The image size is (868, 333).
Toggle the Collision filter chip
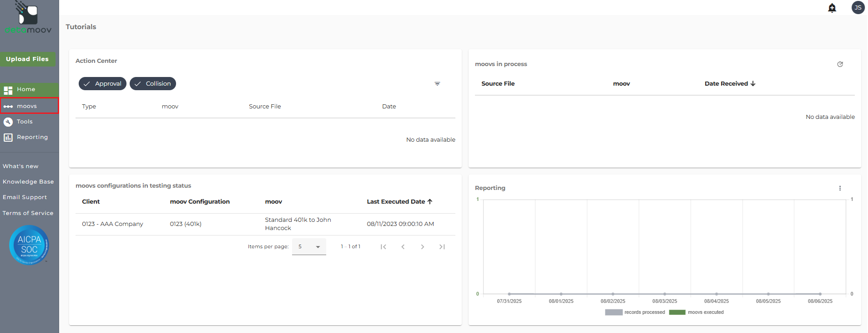point(153,84)
